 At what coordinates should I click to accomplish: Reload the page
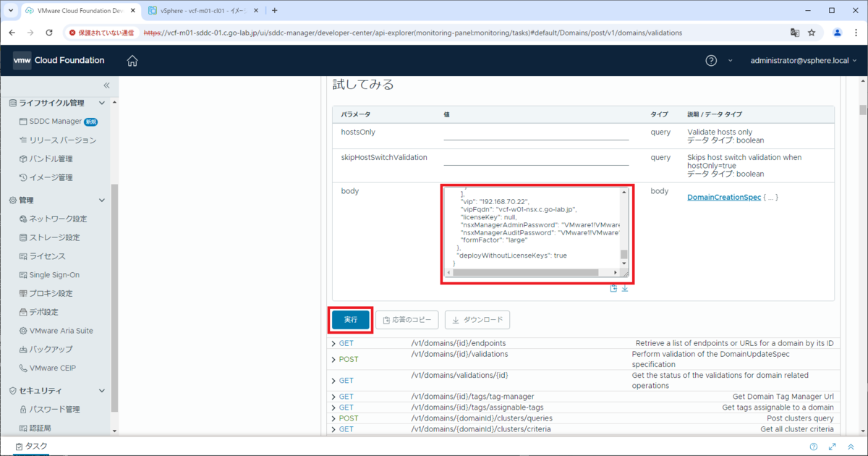(x=48, y=33)
